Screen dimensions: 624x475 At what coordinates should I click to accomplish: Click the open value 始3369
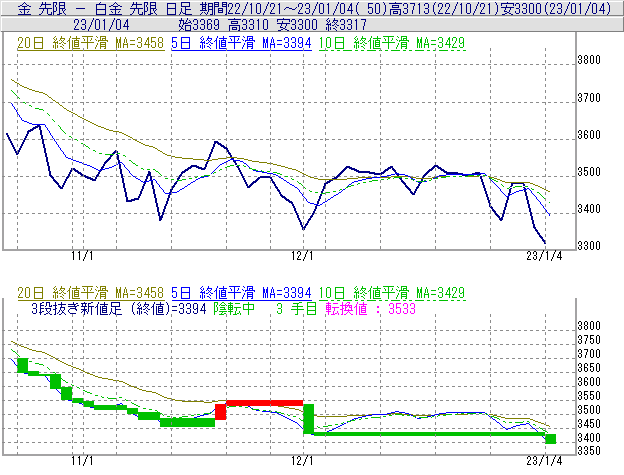(x=199, y=25)
